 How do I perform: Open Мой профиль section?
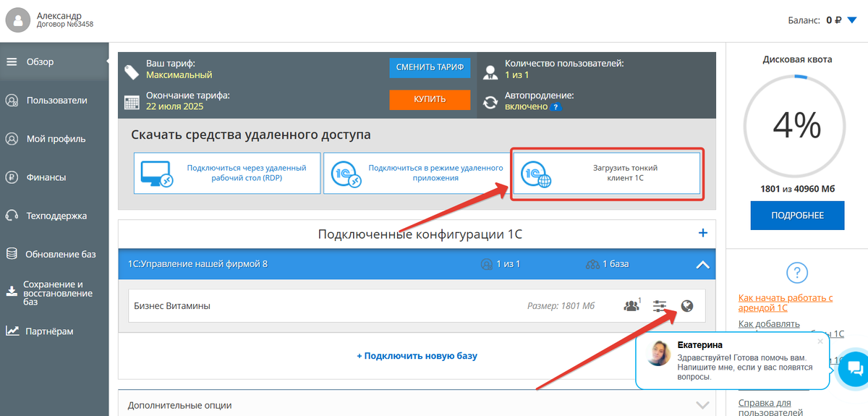coord(54,139)
